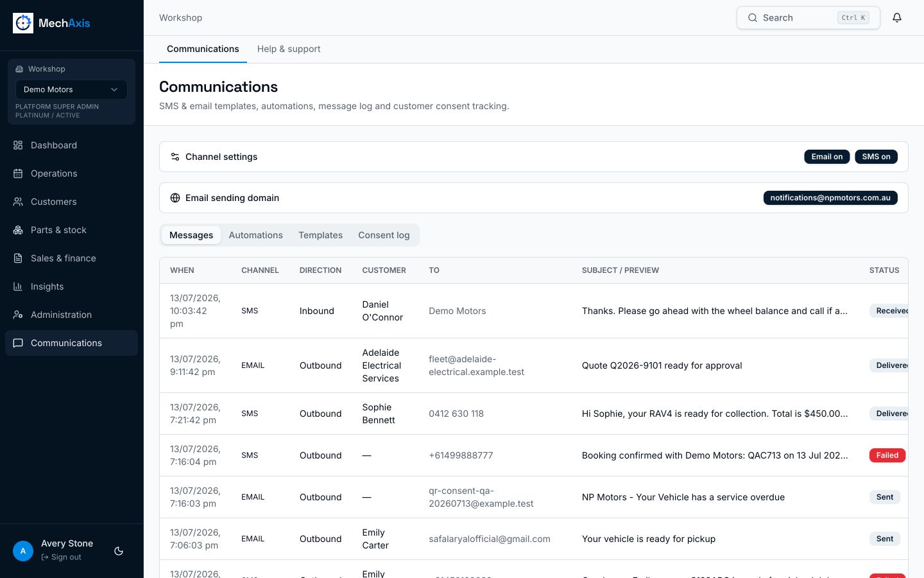Click the MechAxis logo icon
The width and height of the screenshot is (924, 578).
coord(23,23)
